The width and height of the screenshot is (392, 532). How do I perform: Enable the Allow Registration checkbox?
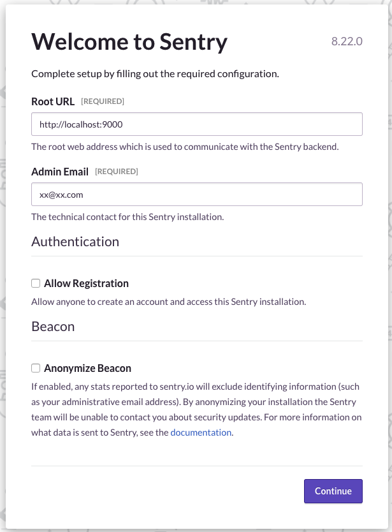click(x=36, y=283)
